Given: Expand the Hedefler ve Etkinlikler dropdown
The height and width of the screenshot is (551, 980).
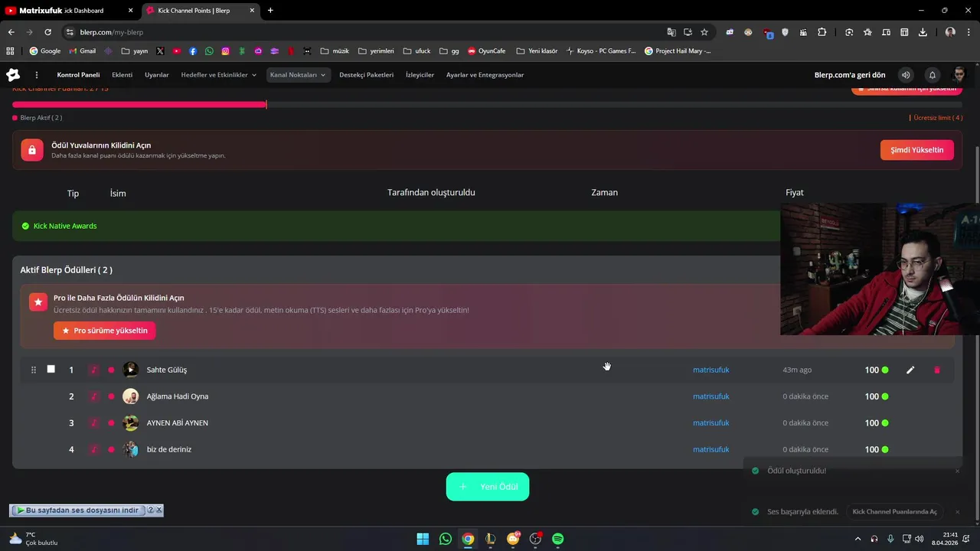Looking at the screenshot, I should [218, 75].
